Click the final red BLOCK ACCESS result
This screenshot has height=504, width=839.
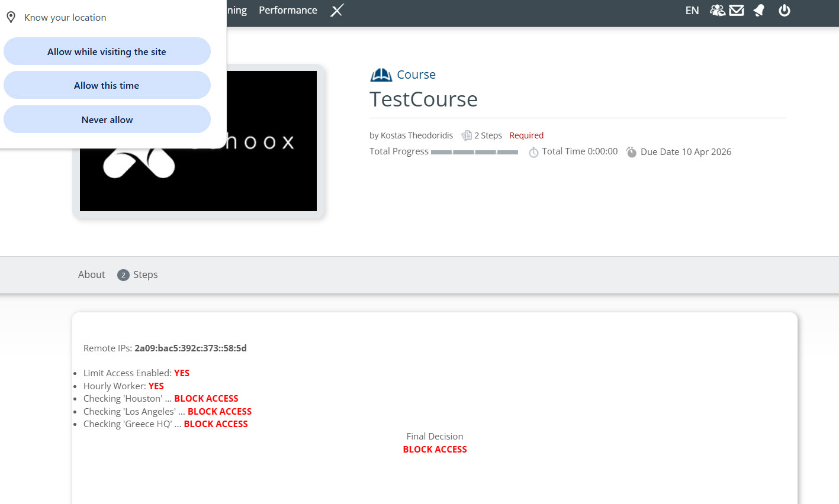pyautogui.click(x=435, y=449)
